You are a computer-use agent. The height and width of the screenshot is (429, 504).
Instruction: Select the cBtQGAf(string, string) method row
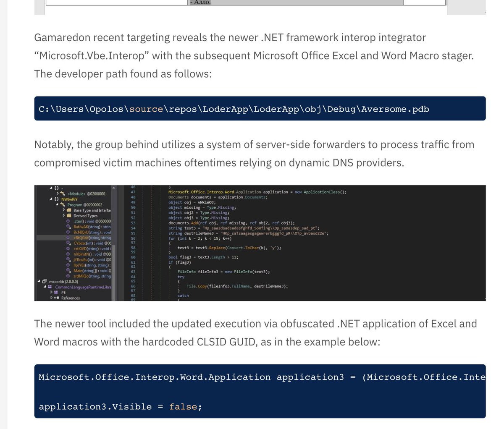[73, 238]
